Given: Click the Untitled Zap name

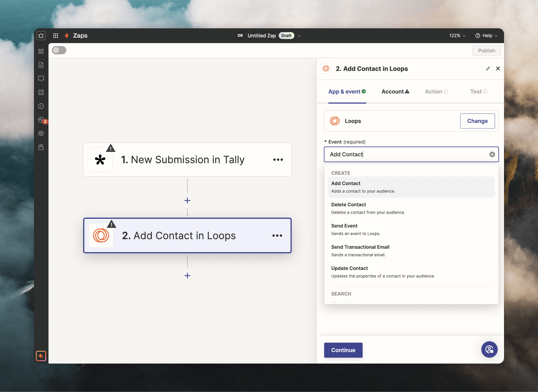Looking at the screenshot, I should (x=262, y=36).
